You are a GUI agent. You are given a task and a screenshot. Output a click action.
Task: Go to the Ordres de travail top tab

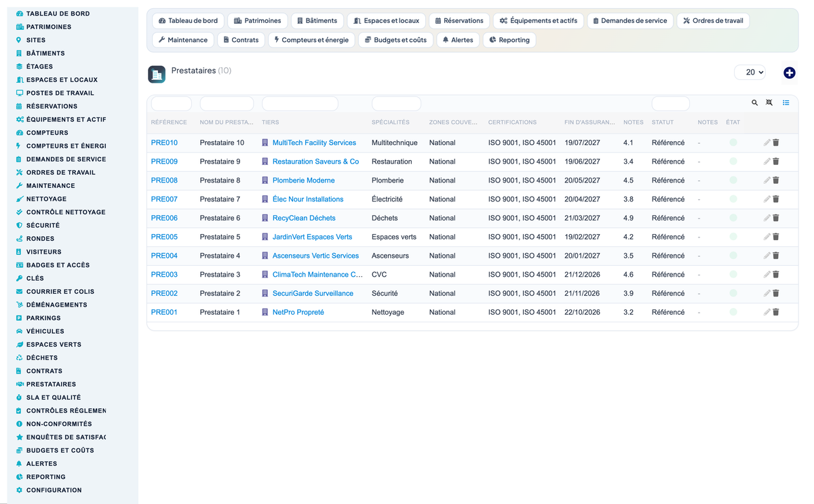pos(713,21)
